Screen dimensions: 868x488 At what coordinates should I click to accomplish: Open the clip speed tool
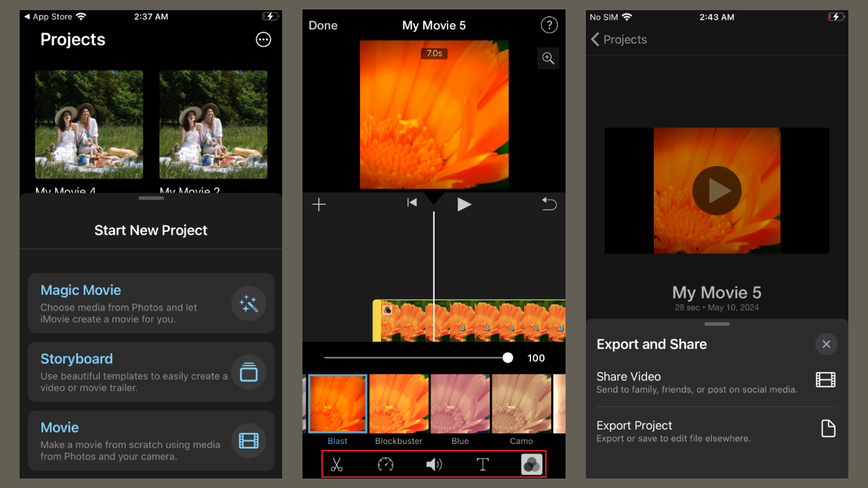click(385, 464)
